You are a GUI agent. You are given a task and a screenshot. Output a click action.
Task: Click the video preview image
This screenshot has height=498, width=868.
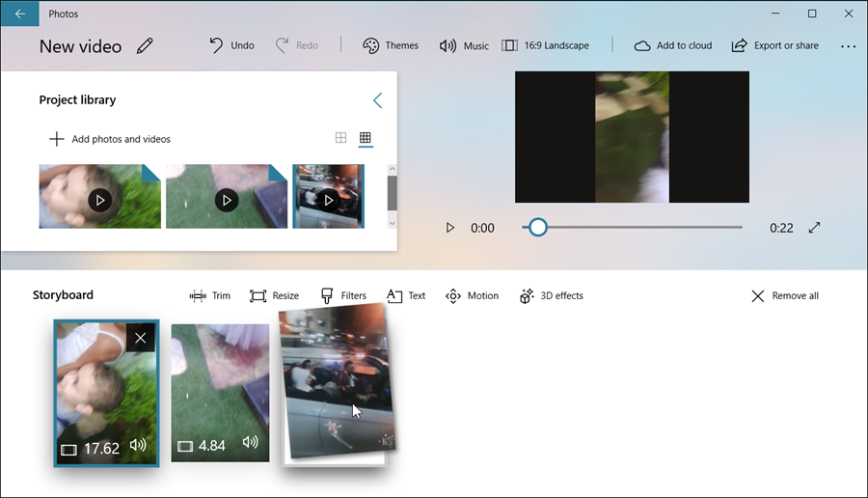coord(632,137)
